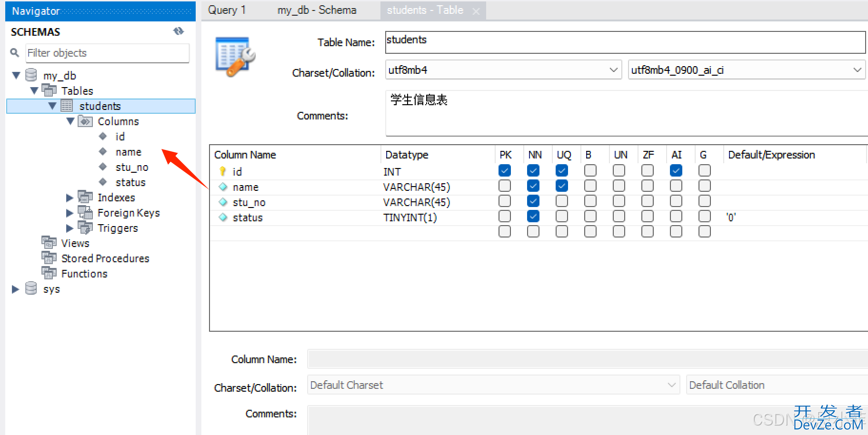
Task: Click the Functions folder icon
Action: coord(49,273)
